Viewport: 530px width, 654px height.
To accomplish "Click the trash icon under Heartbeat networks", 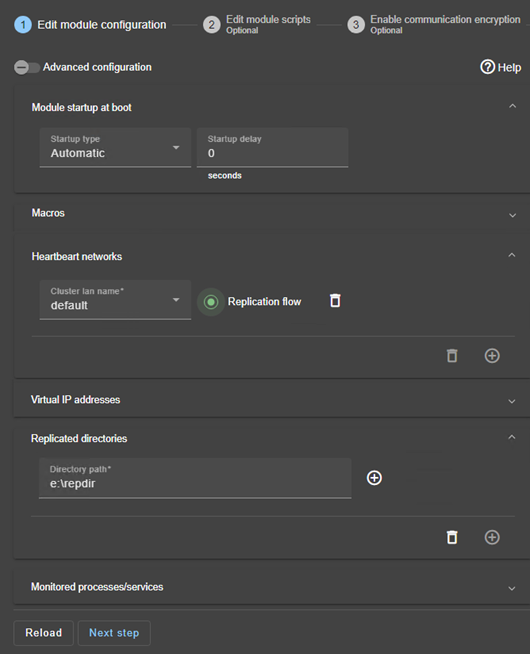I will 452,356.
